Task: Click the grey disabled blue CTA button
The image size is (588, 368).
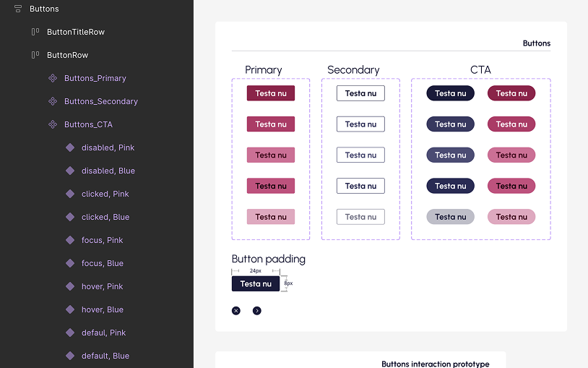Action: pos(450,217)
